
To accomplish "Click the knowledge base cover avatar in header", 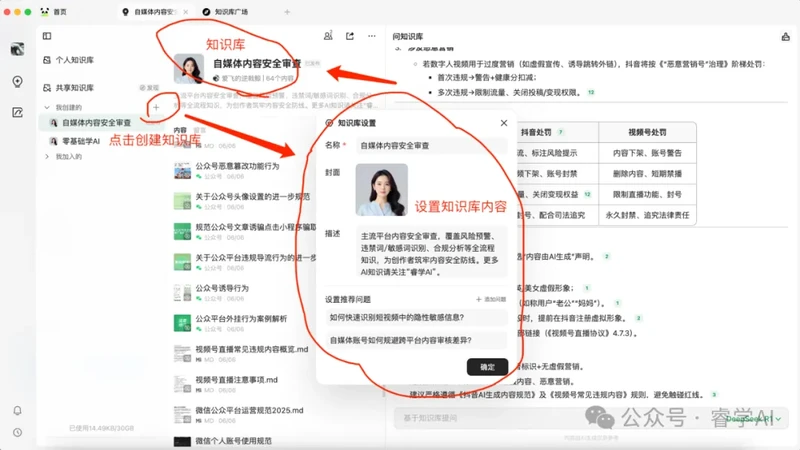I will coord(189,68).
